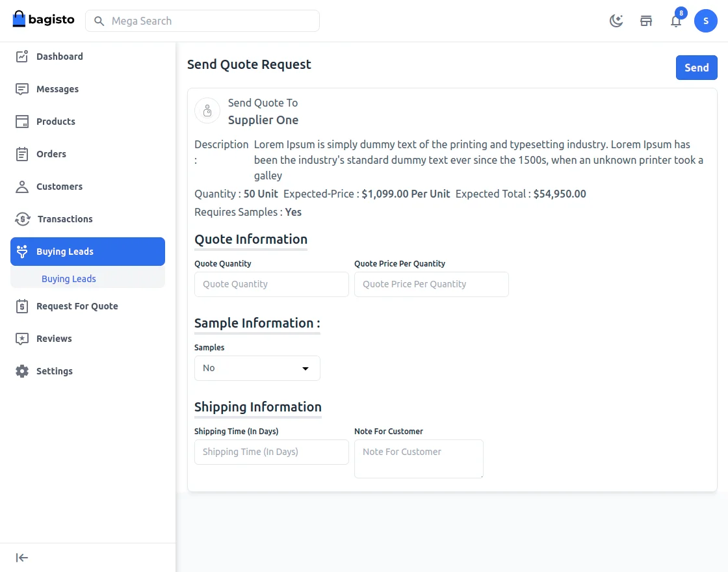The image size is (728, 572).
Task: Open the Products section
Action: [23, 122]
